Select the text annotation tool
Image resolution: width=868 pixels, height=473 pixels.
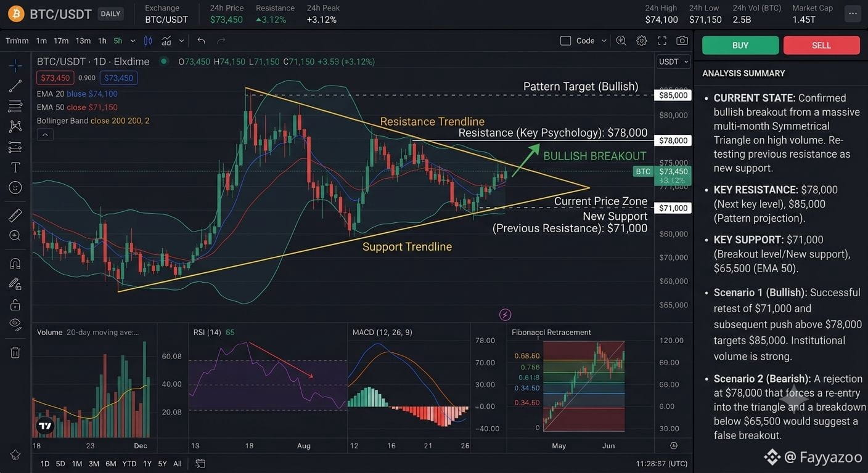pos(15,168)
